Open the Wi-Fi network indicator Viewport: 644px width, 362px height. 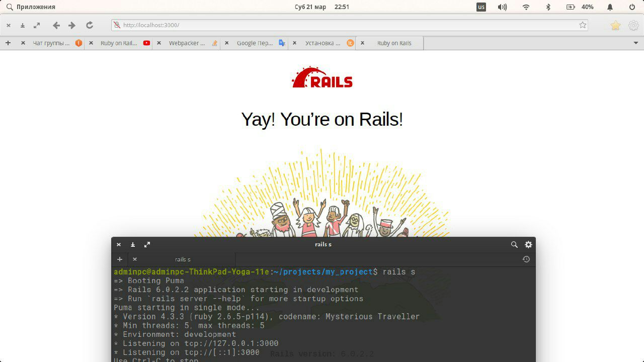pyautogui.click(x=526, y=7)
